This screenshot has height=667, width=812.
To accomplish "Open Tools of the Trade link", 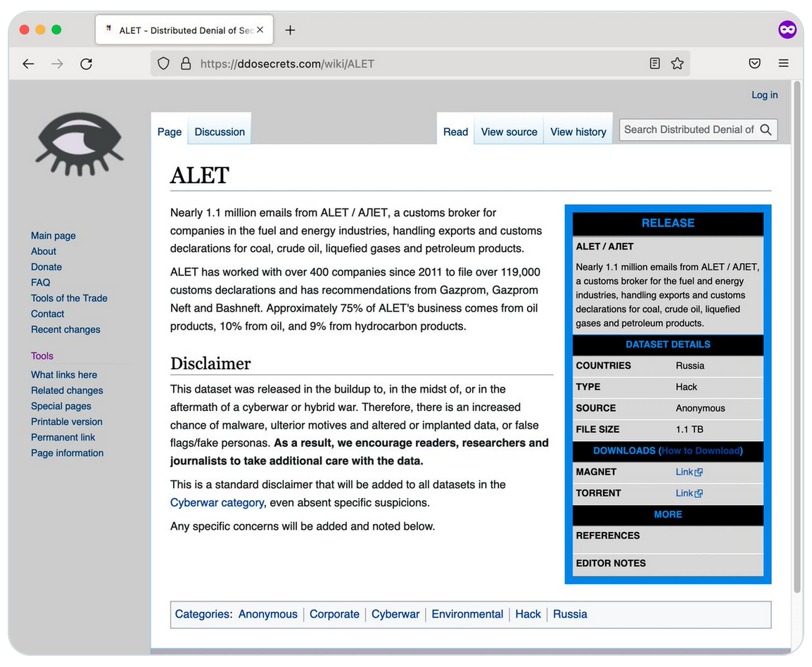I will pyautogui.click(x=69, y=298).
